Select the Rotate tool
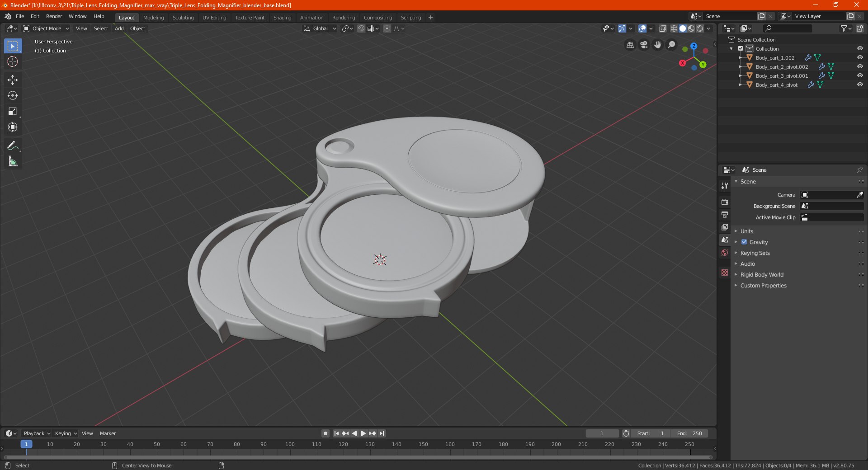The width and height of the screenshot is (868, 470). point(13,96)
